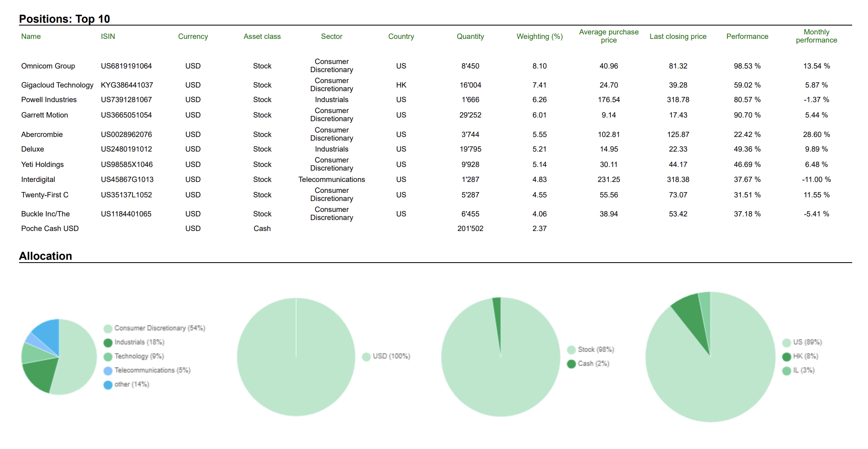Click the Poche Cash USD row

tap(50, 229)
